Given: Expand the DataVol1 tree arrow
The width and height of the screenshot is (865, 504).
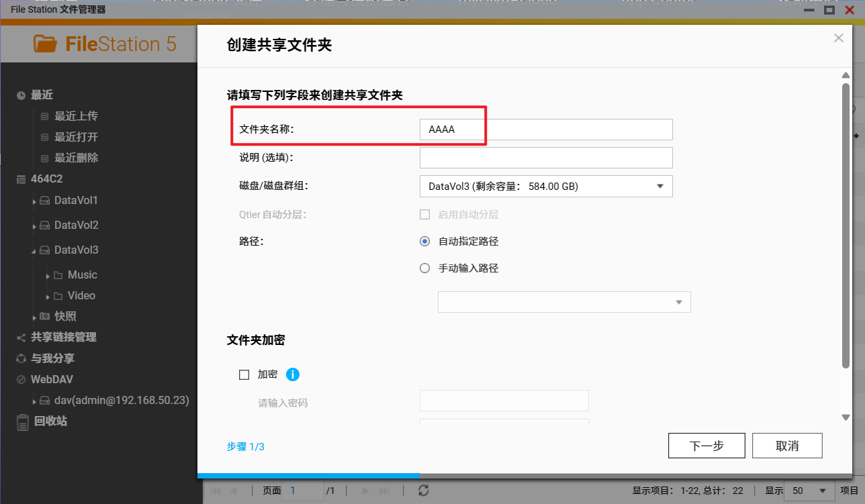Looking at the screenshot, I should pyautogui.click(x=34, y=201).
